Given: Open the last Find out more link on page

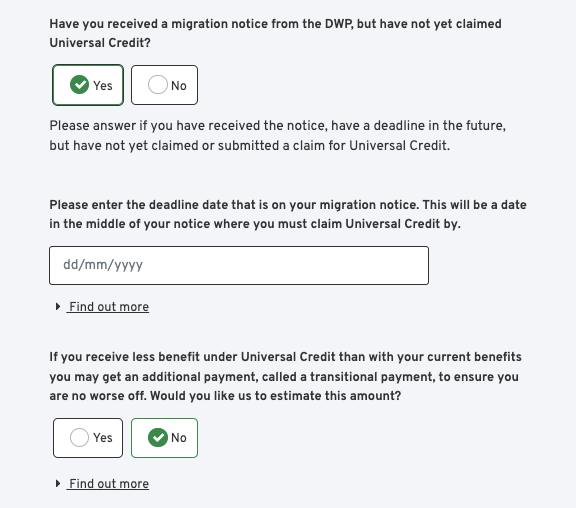Looking at the screenshot, I should tap(109, 484).
